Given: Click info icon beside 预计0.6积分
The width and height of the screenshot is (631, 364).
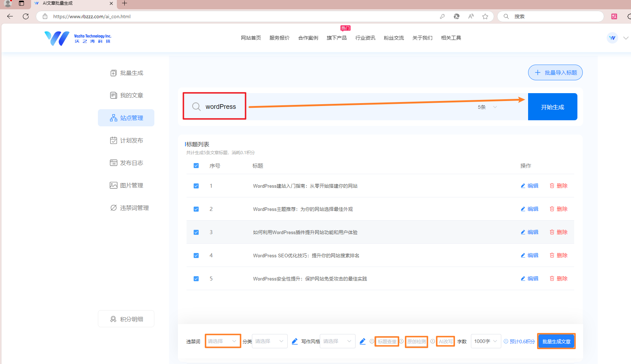Looking at the screenshot, I should coord(506,341).
